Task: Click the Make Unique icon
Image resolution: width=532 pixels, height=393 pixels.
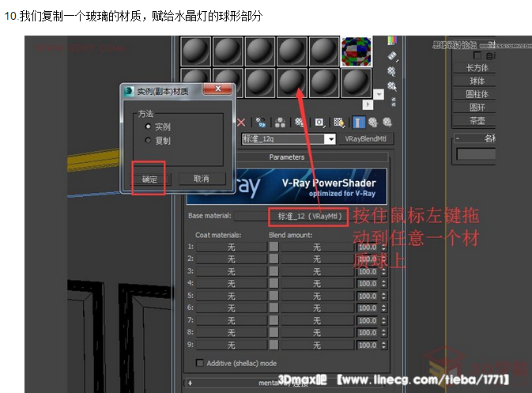Action: 280,123
